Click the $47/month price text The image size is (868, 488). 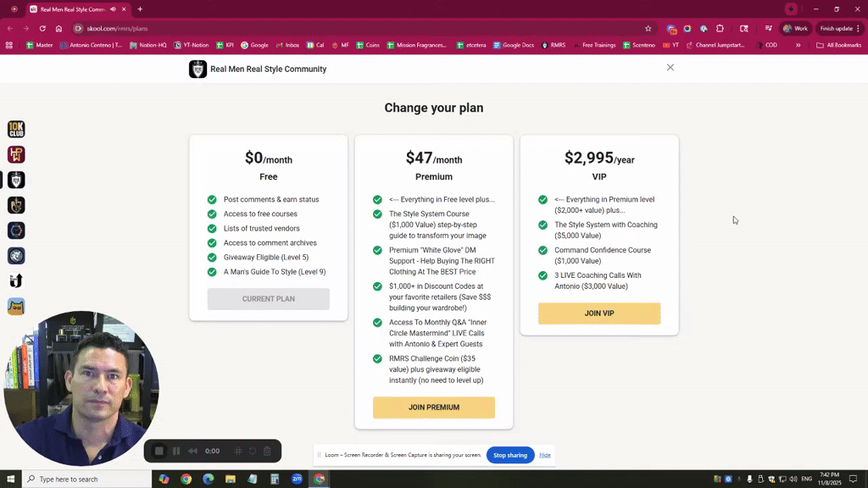433,158
